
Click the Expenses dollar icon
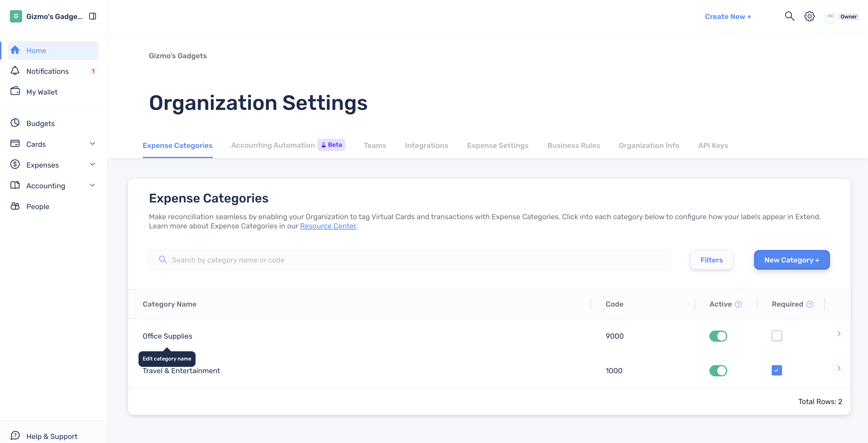point(15,164)
